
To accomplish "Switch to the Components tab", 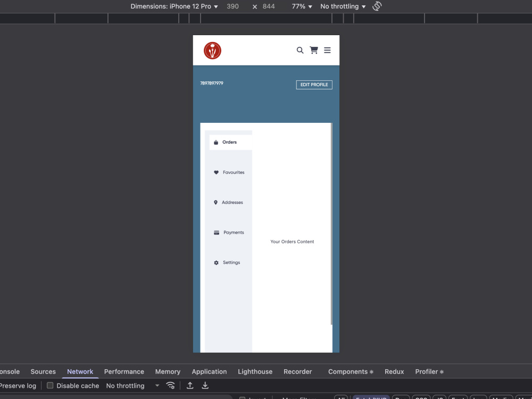I will coord(351,371).
